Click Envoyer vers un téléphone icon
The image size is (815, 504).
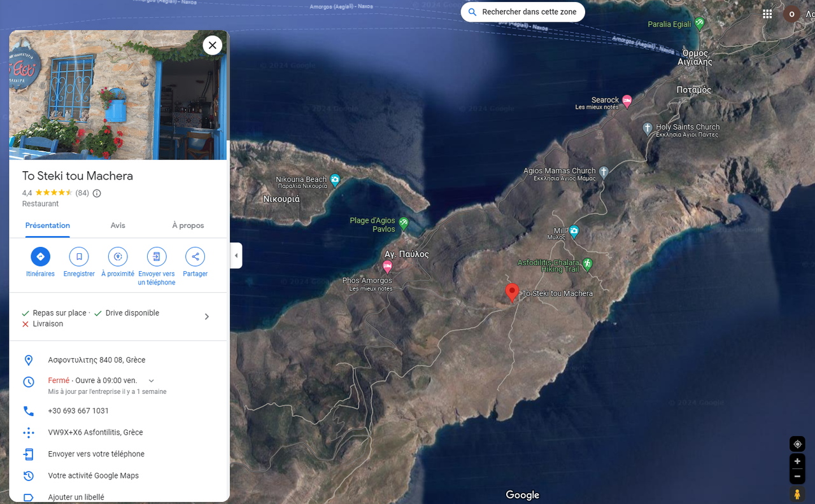point(156,256)
